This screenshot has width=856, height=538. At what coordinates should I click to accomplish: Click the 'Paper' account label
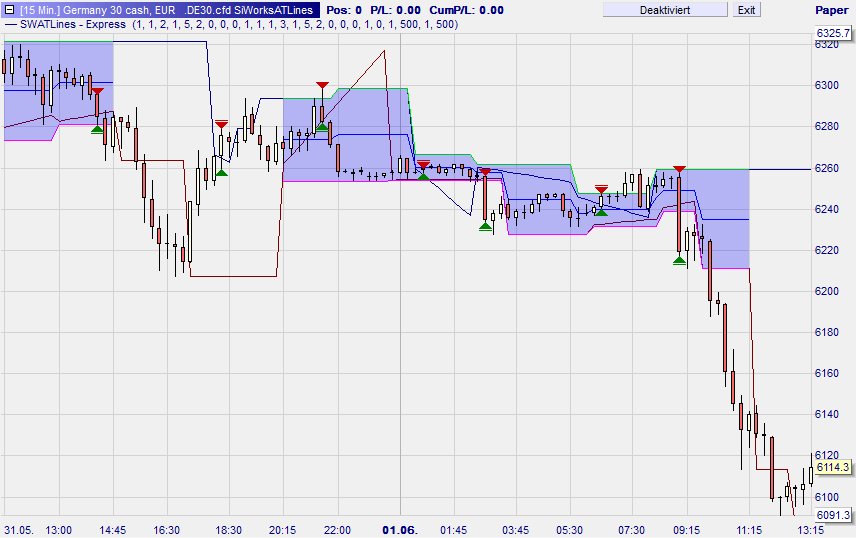pos(831,10)
